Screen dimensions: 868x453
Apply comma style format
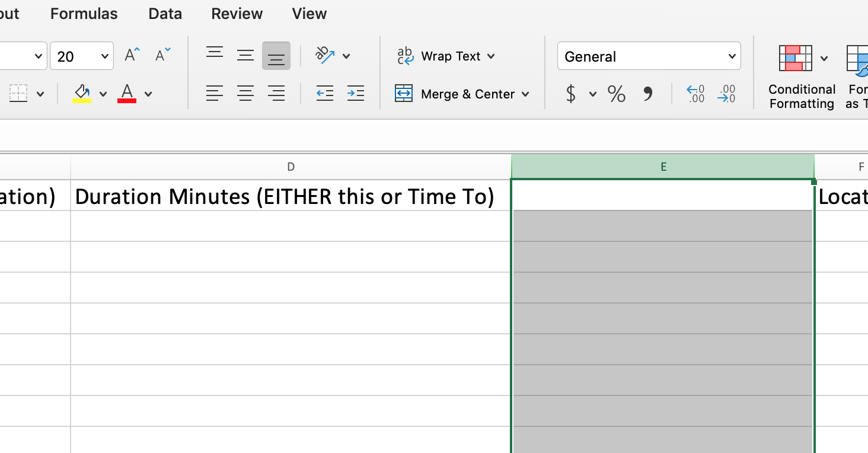click(648, 94)
